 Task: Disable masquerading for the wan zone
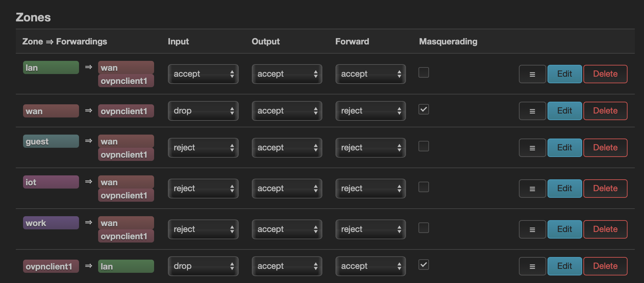(423, 109)
